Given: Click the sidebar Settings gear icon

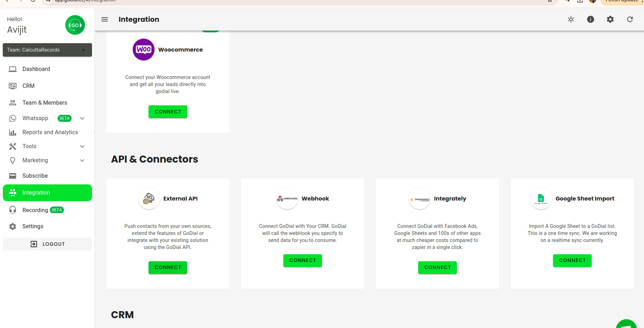Looking at the screenshot, I should click(x=13, y=227).
